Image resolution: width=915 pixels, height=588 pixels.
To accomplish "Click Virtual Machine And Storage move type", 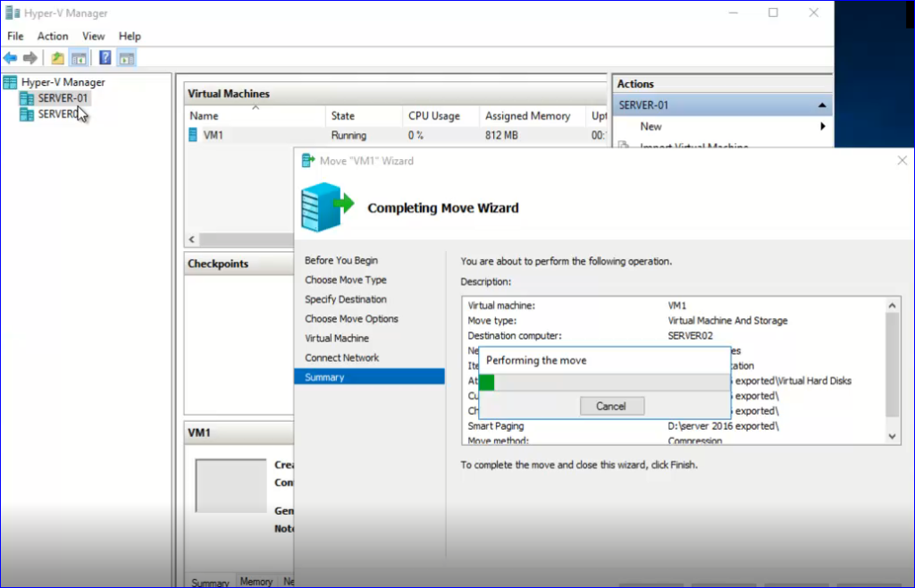I will 727,320.
